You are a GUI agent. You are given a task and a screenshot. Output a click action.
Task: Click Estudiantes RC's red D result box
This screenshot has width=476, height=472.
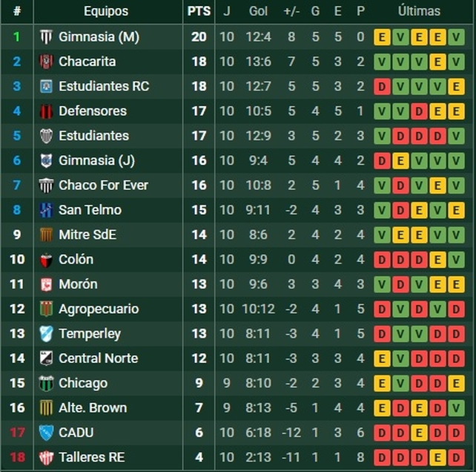pos(382,87)
